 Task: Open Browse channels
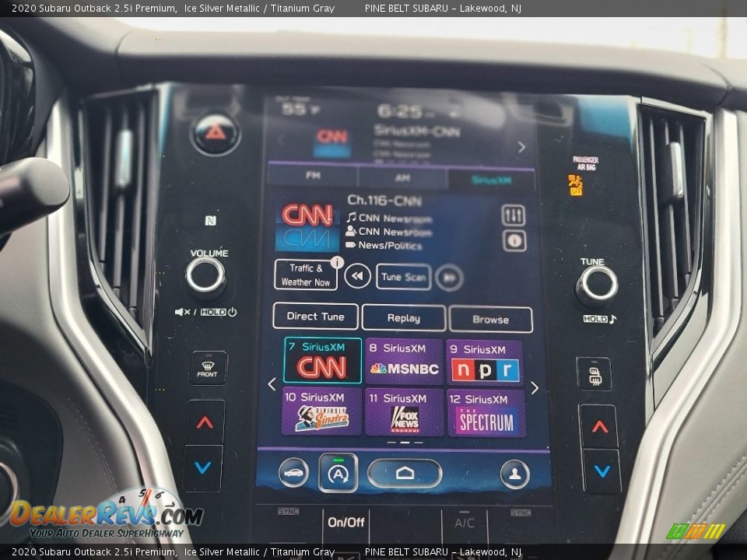pos(491,320)
